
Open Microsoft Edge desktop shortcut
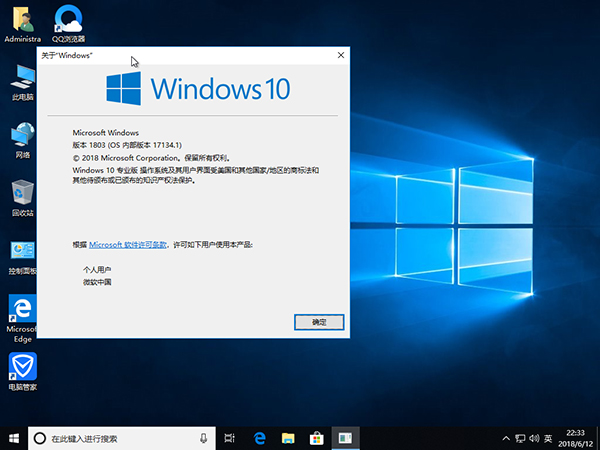tap(23, 319)
